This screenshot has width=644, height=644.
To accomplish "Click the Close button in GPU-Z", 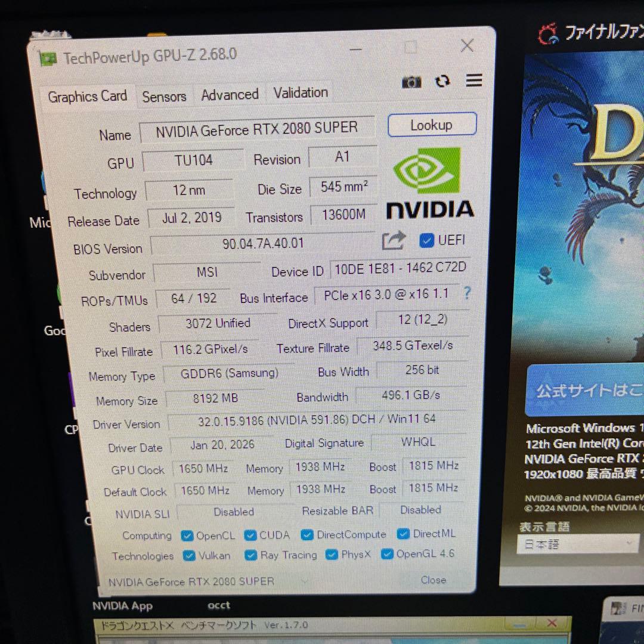I will 434,580.
